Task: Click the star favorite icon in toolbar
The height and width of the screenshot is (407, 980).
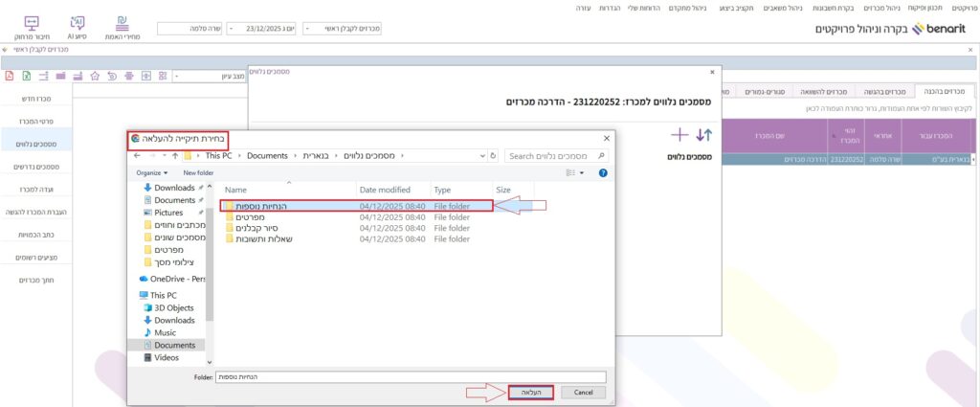Action: click(x=95, y=76)
